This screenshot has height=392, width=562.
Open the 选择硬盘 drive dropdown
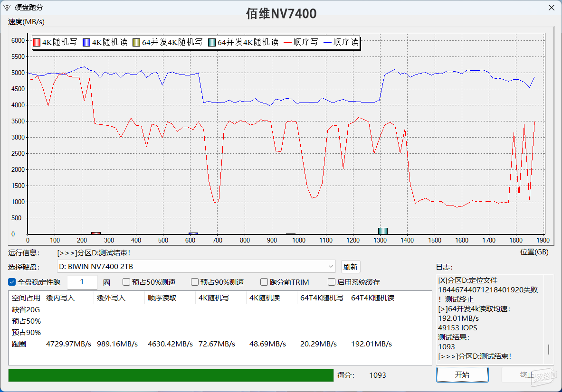tap(196, 267)
